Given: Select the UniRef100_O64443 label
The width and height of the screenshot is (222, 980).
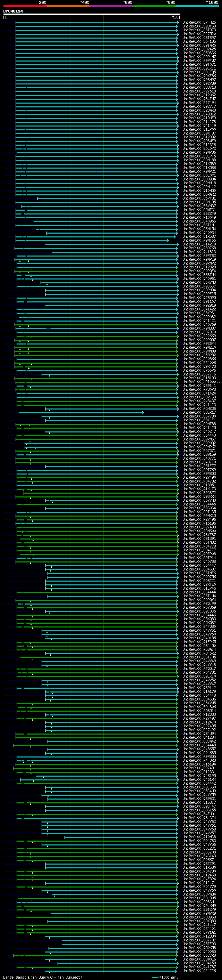Looking at the screenshot, I should 199,436.
